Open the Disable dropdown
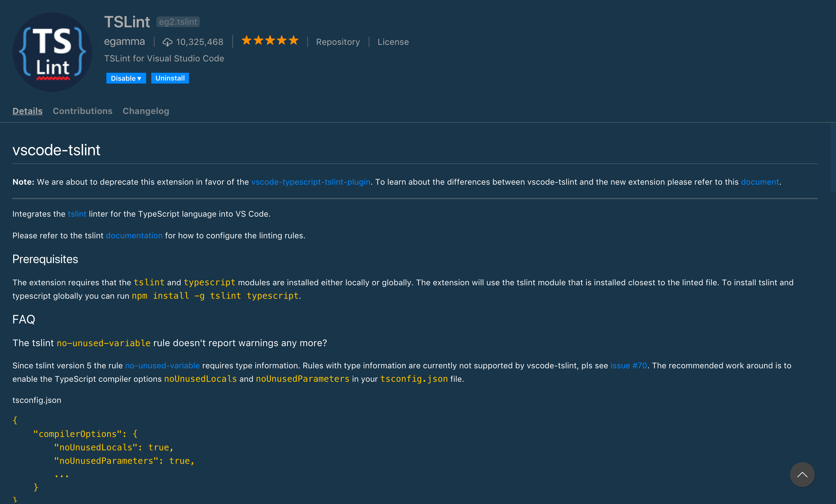 [x=126, y=78]
